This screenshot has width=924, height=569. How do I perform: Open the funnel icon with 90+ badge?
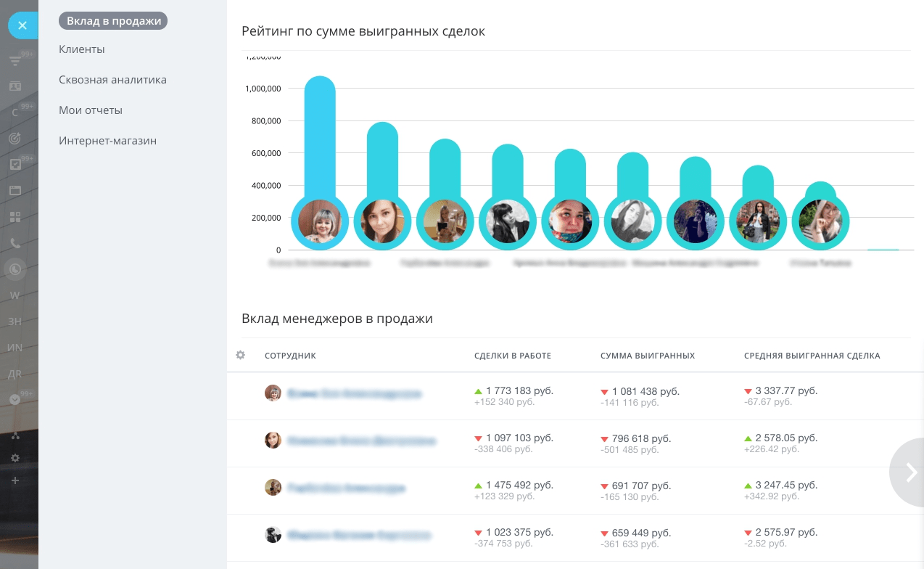[15, 61]
